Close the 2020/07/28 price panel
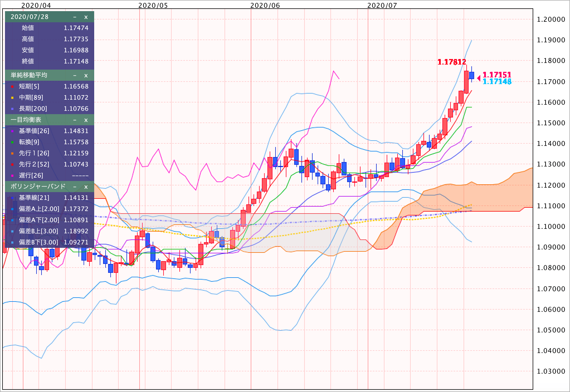Image resolution: width=570 pixels, height=392 pixels. coord(86,17)
